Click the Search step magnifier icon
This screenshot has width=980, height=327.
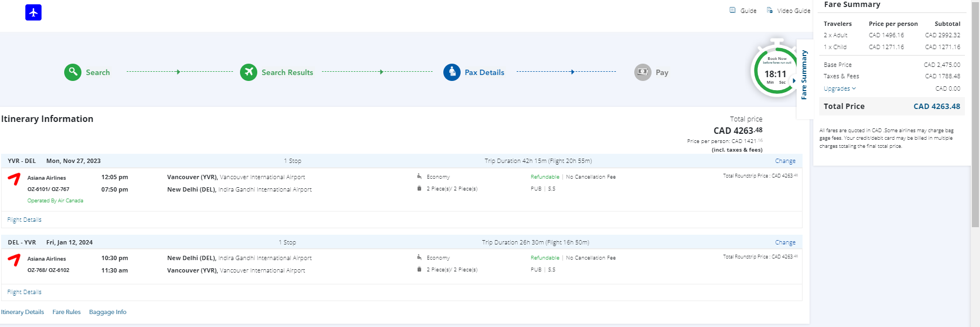pos(73,72)
